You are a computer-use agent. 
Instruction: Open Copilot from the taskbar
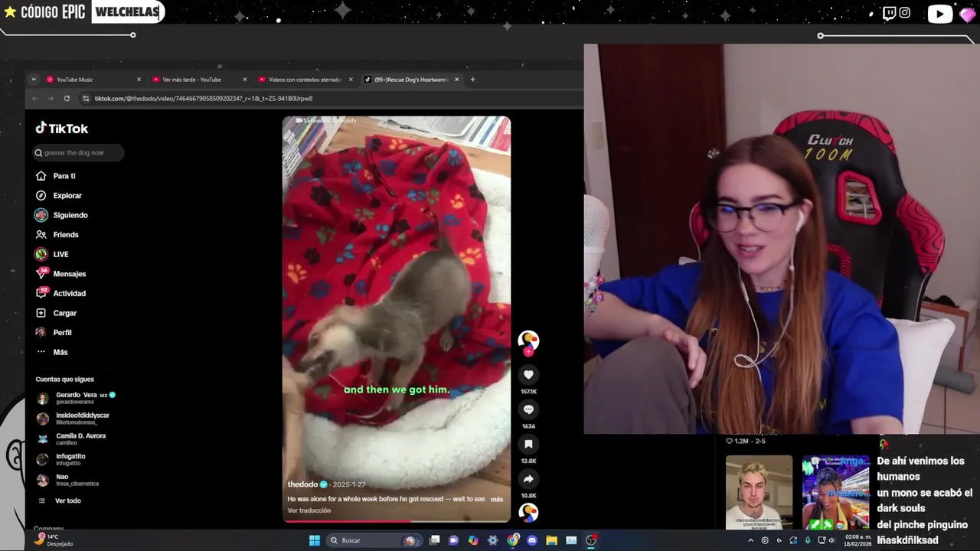tap(473, 540)
